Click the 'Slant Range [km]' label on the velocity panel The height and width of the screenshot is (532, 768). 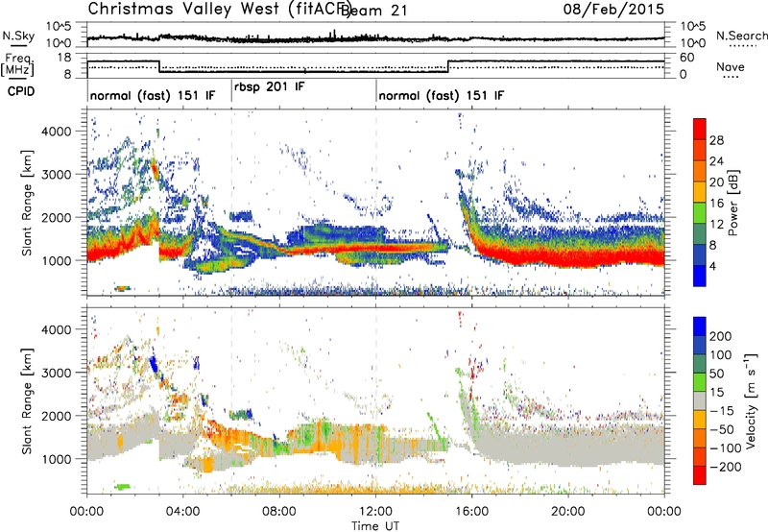coord(27,401)
